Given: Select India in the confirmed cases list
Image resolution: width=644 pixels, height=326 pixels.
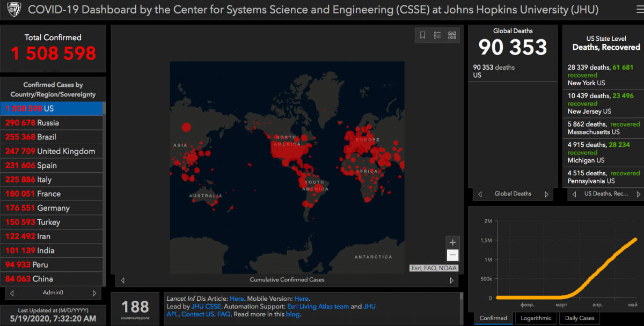Looking at the screenshot, I should point(52,250).
